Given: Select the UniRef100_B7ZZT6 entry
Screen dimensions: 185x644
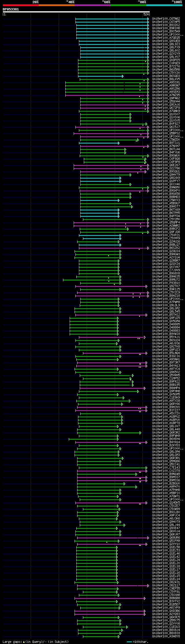Looking at the screenshot, I should 166,67.
